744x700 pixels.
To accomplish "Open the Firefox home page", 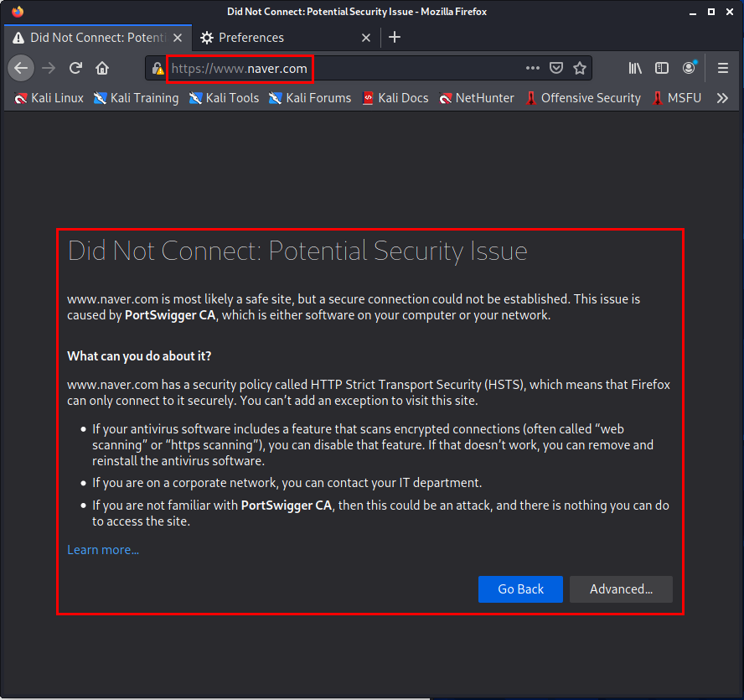I will click(x=102, y=69).
